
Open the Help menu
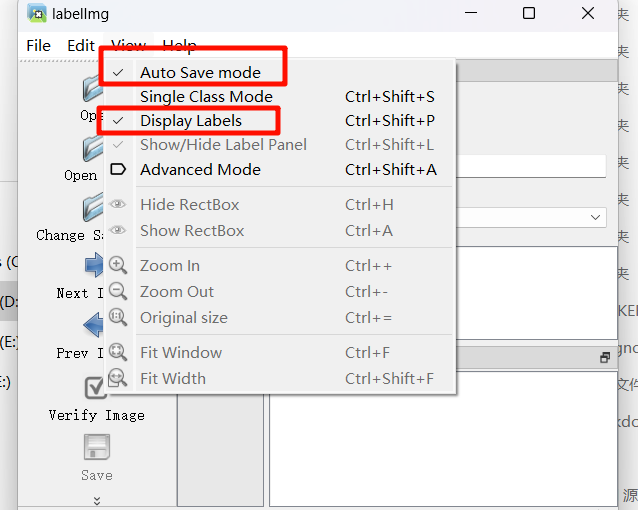tap(179, 44)
